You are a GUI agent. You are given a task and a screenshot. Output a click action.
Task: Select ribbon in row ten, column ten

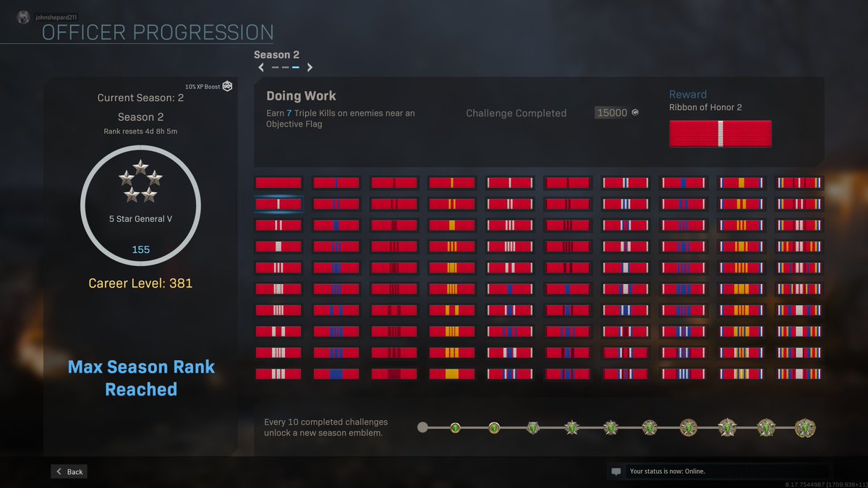pos(799,374)
